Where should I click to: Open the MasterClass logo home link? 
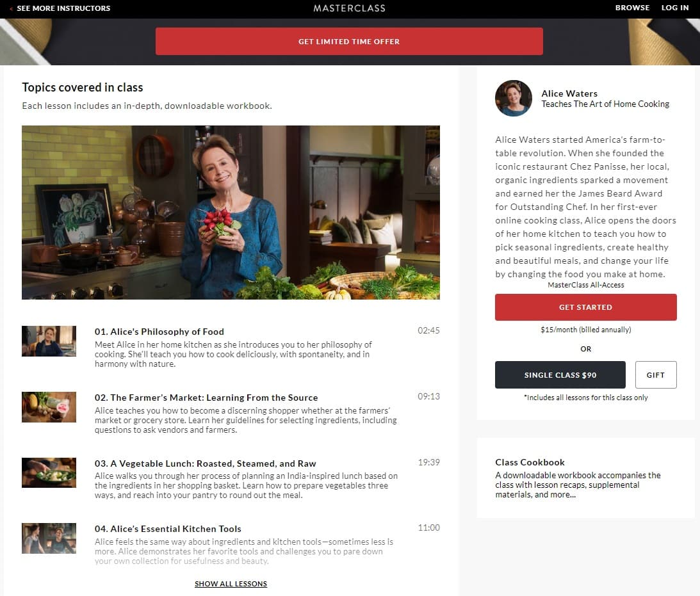coord(349,8)
